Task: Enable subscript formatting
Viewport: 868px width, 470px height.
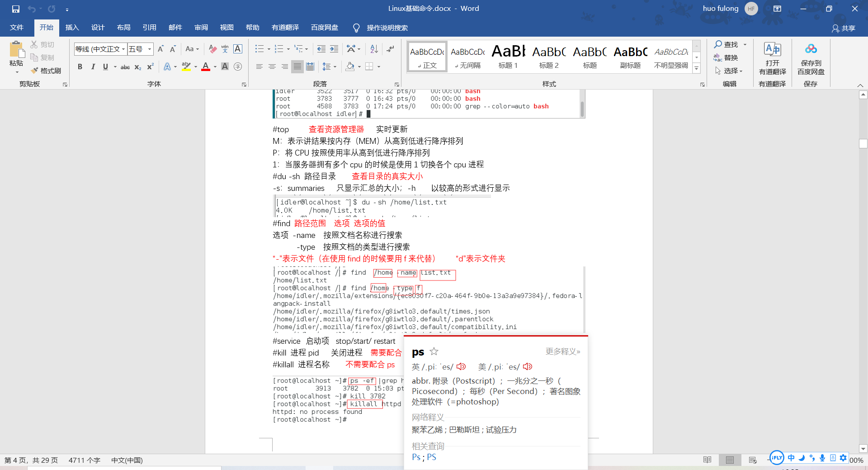Action: (137, 67)
